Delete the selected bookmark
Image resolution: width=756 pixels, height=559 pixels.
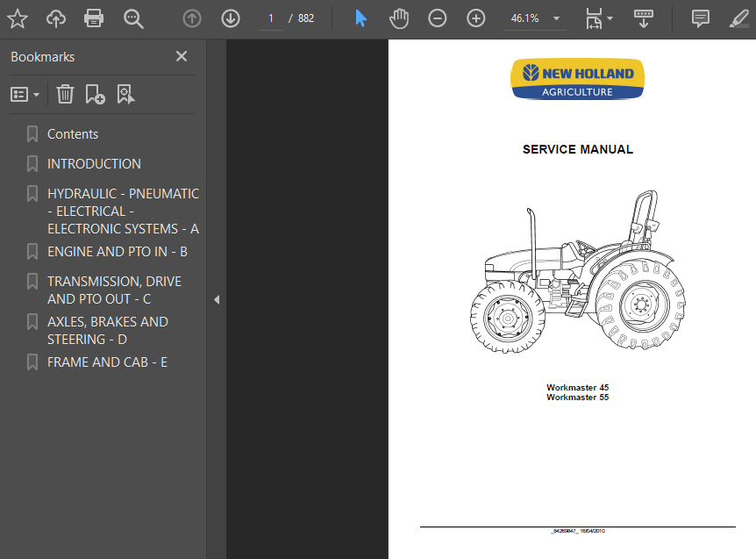[x=65, y=94]
